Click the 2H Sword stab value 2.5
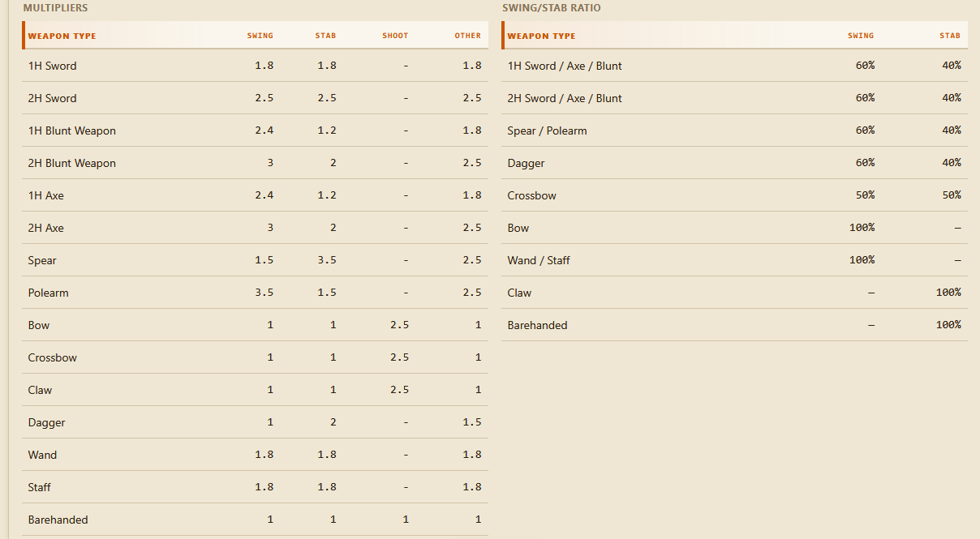This screenshot has height=539, width=980. point(327,98)
